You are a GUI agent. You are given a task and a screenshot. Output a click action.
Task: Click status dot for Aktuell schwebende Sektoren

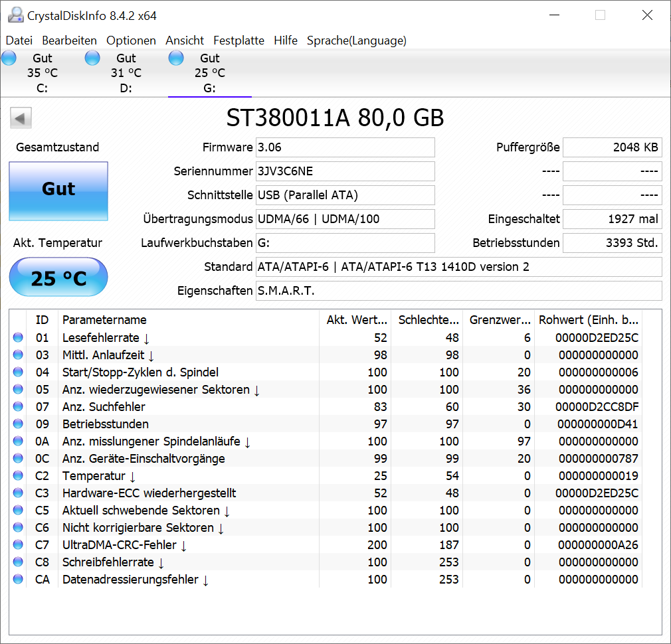click(18, 510)
